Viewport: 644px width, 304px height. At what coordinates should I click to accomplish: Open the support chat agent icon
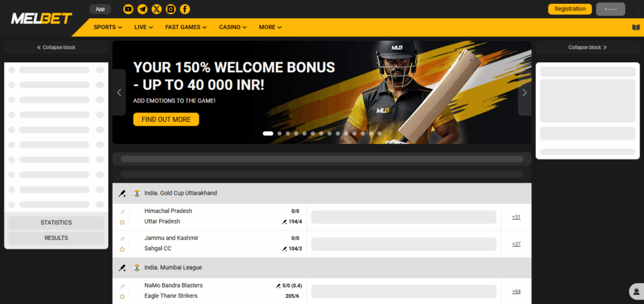coord(636,291)
